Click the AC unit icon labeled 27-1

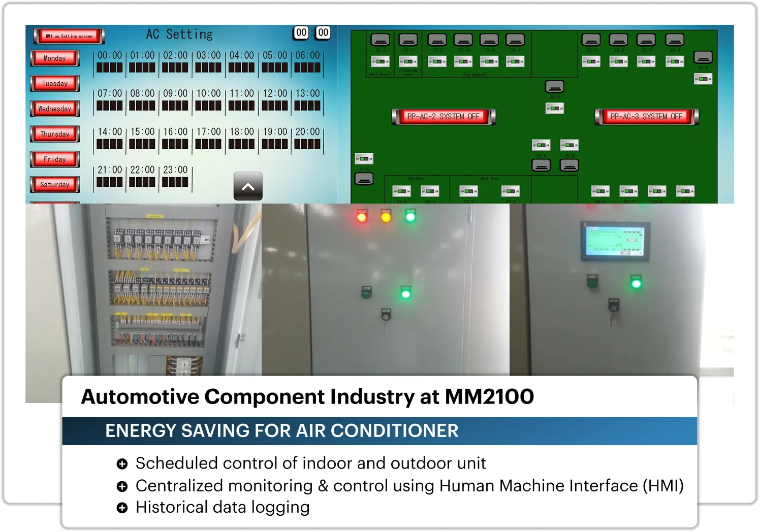click(408, 40)
